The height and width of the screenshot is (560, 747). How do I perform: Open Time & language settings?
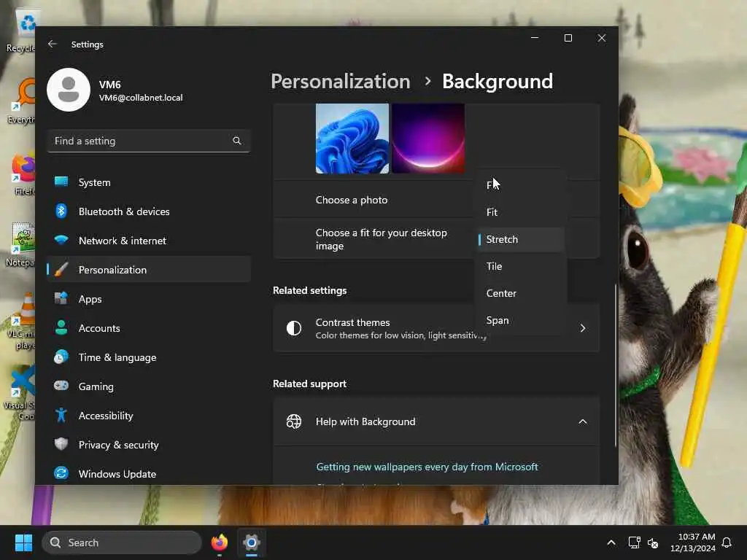coord(149,357)
